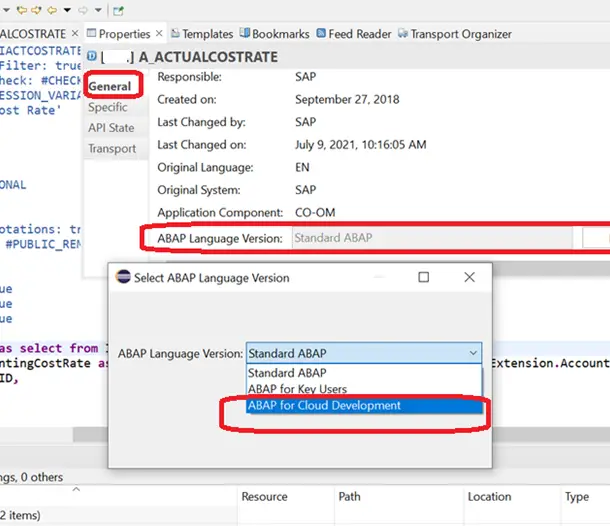Click the 'ngs, 0 others' problems summary text
Screen dimensions: 610x526
pyautogui.click(x=31, y=477)
